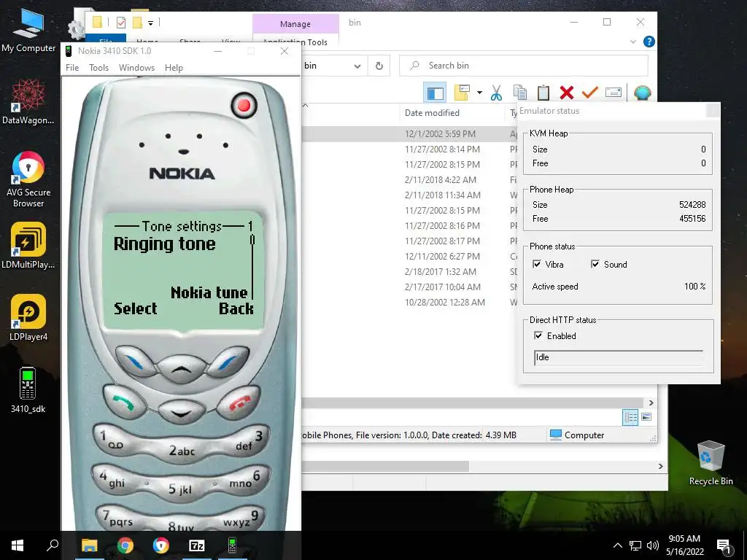Tap the 5 jkl key on the keypad

181,489
